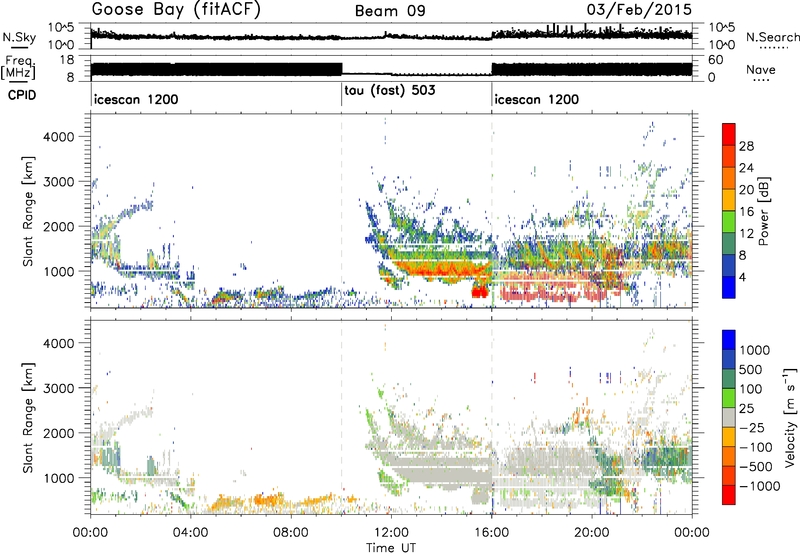Click the '3000' tick on velocity panel axis
The image size is (800, 554).
59,388
